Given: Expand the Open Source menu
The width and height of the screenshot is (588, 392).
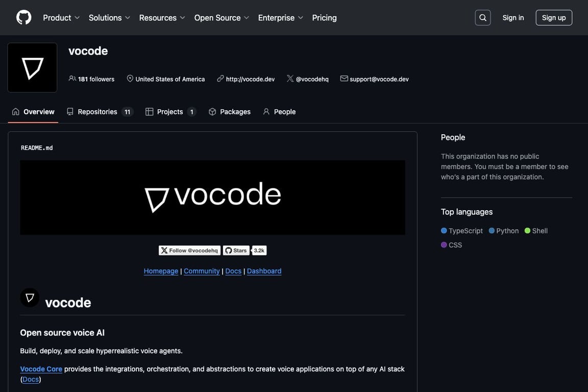Looking at the screenshot, I should [222, 18].
